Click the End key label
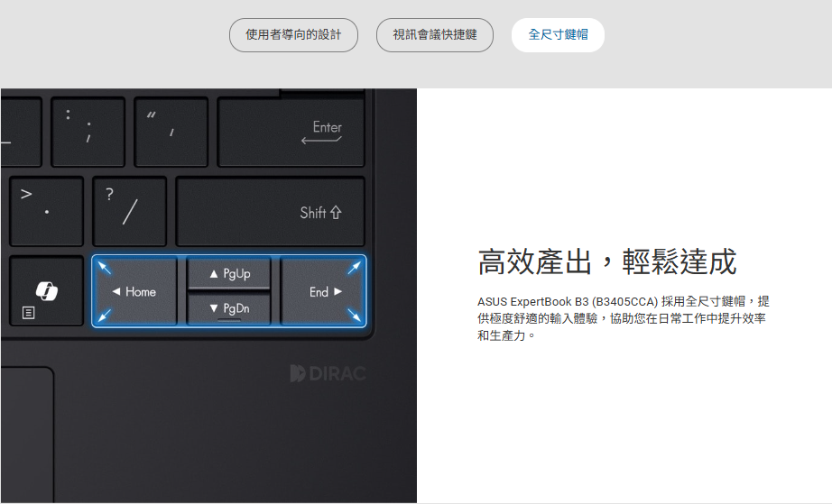The image size is (832, 504). [x=325, y=292]
